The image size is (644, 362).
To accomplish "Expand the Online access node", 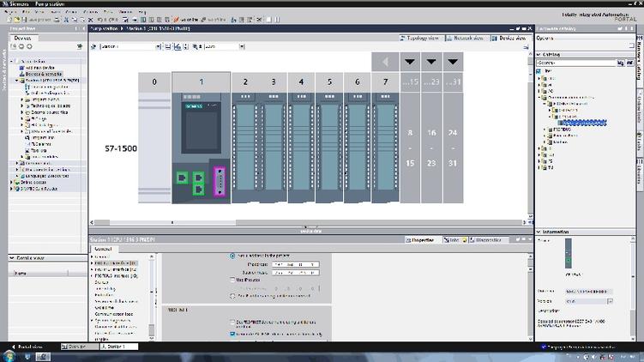I will (11, 183).
